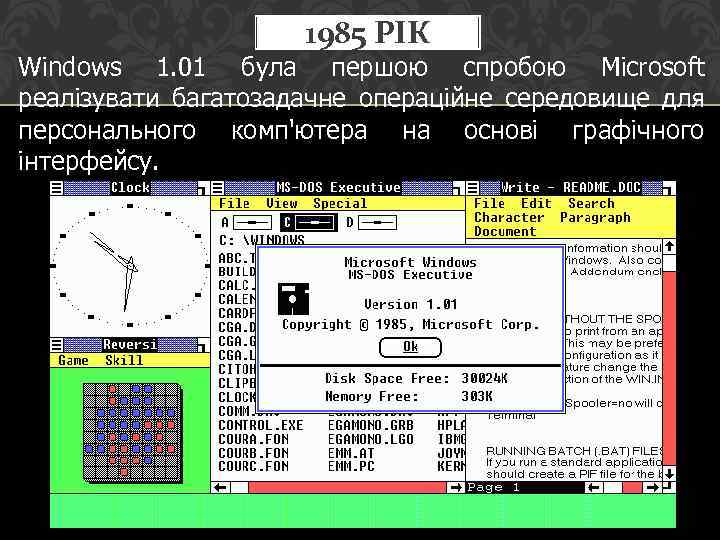Viewport: 720px width, 540px height.
Task: Click Write horizontal scroll left arrow
Action: point(595,488)
